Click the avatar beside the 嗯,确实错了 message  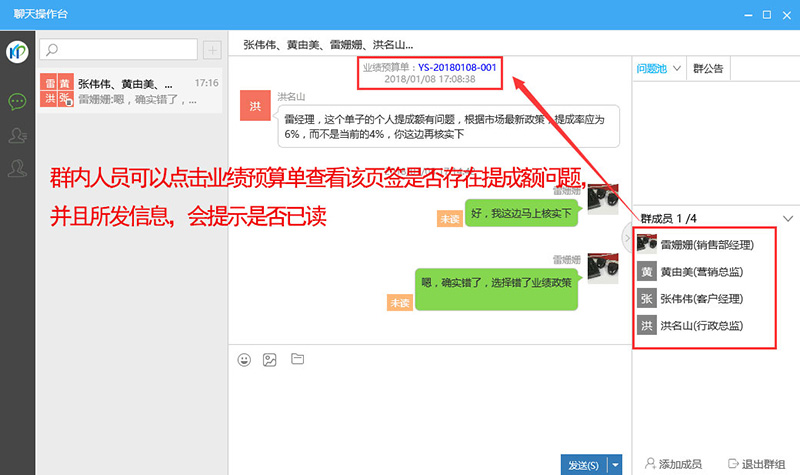tap(603, 268)
